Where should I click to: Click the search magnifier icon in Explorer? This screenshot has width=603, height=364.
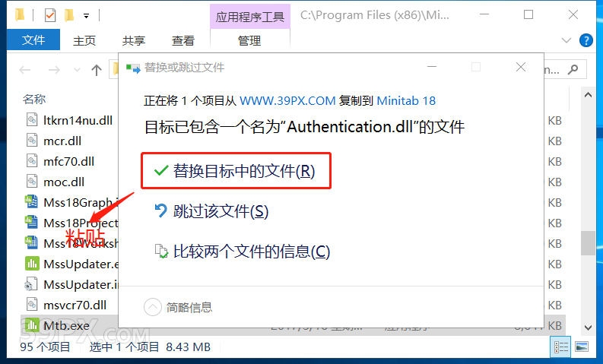pyautogui.click(x=573, y=70)
